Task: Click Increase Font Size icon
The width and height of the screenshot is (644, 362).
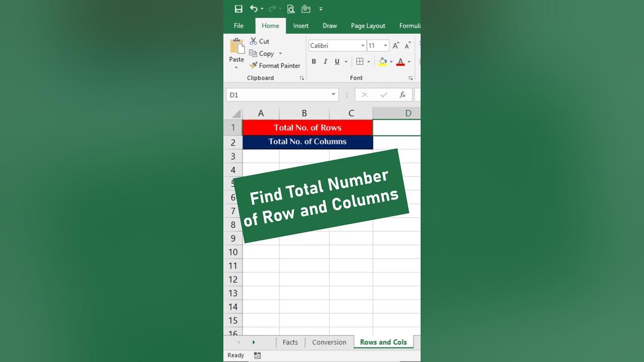Action: coord(396,46)
